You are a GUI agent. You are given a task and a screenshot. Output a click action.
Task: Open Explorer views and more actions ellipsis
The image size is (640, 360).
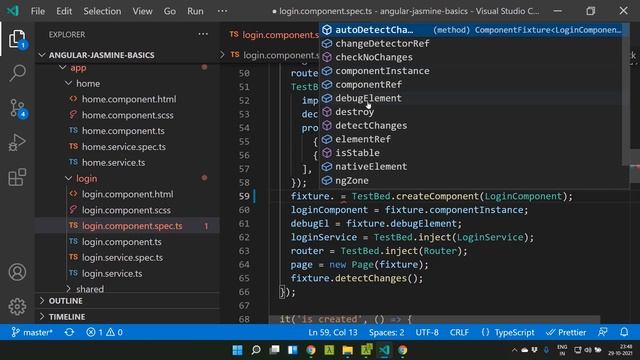pyautogui.click(x=203, y=34)
